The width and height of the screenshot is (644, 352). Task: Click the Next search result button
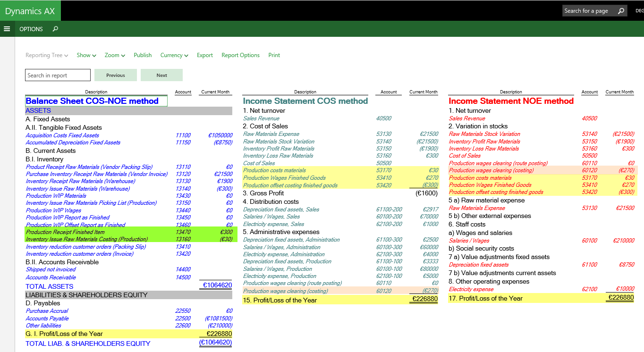pyautogui.click(x=162, y=75)
